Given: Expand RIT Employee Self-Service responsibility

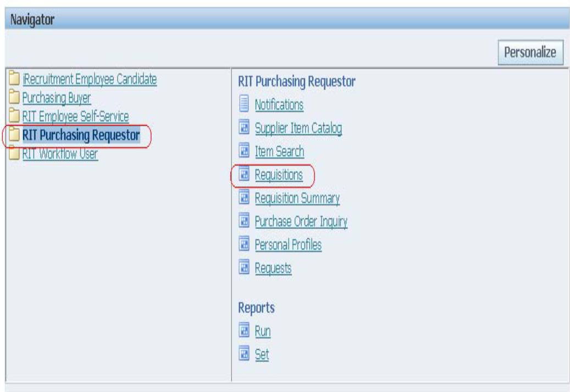Looking at the screenshot, I should click(x=75, y=116).
